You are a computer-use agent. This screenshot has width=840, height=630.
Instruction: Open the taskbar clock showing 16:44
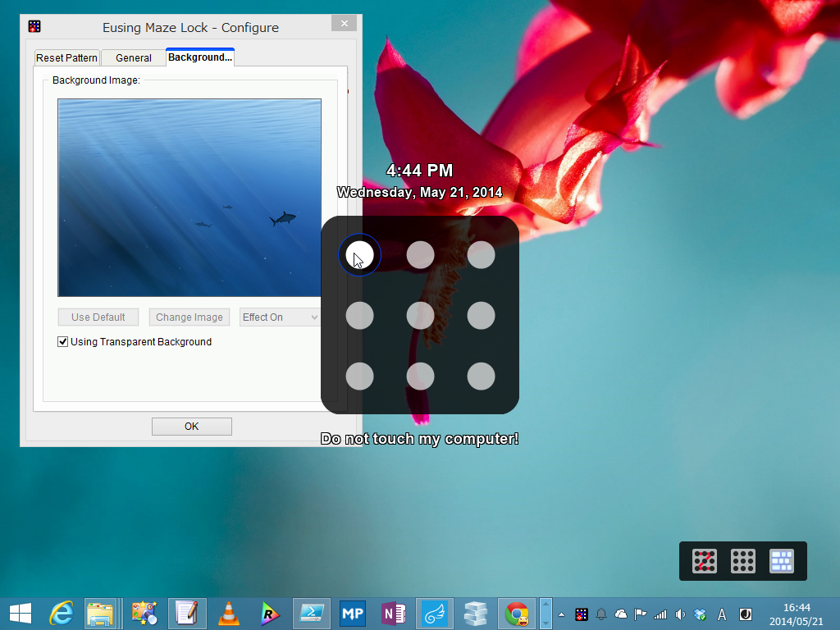click(x=797, y=614)
